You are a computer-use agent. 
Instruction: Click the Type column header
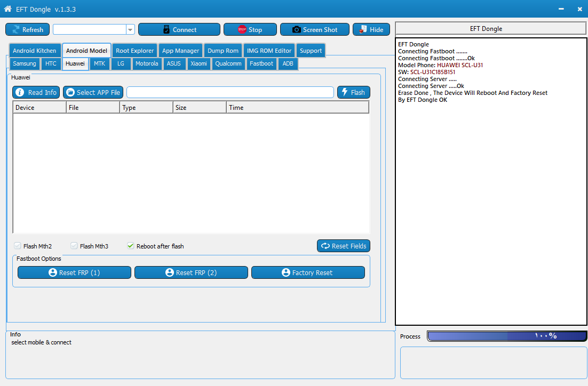coord(146,108)
